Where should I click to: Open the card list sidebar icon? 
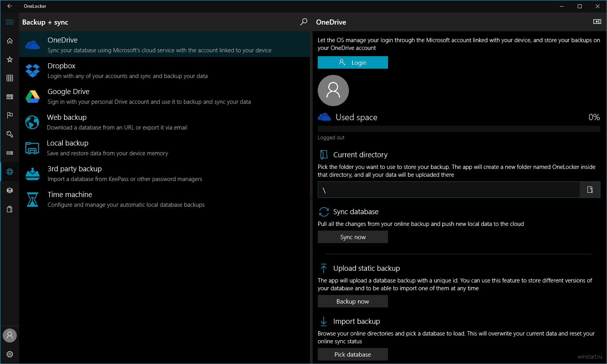coord(10,97)
